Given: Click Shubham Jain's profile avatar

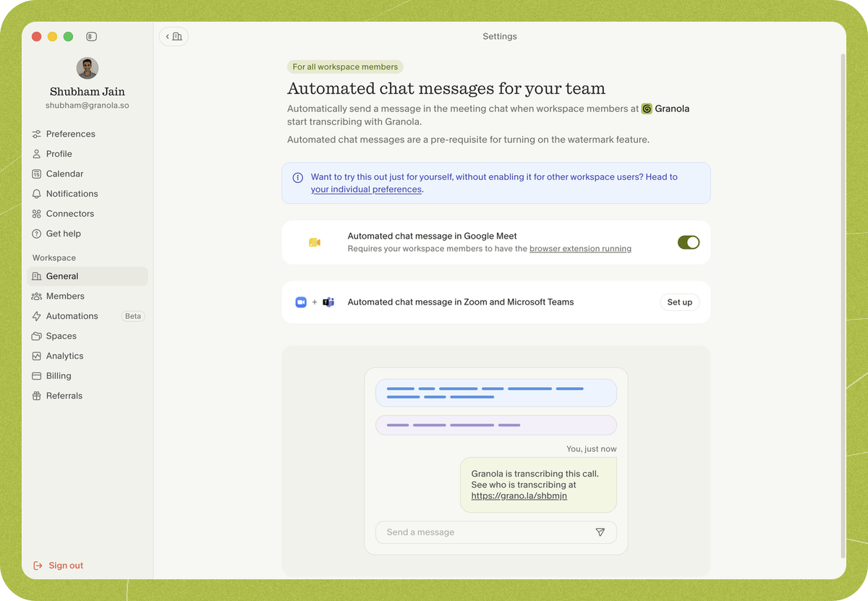Looking at the screenshot, I should point(88,68).
